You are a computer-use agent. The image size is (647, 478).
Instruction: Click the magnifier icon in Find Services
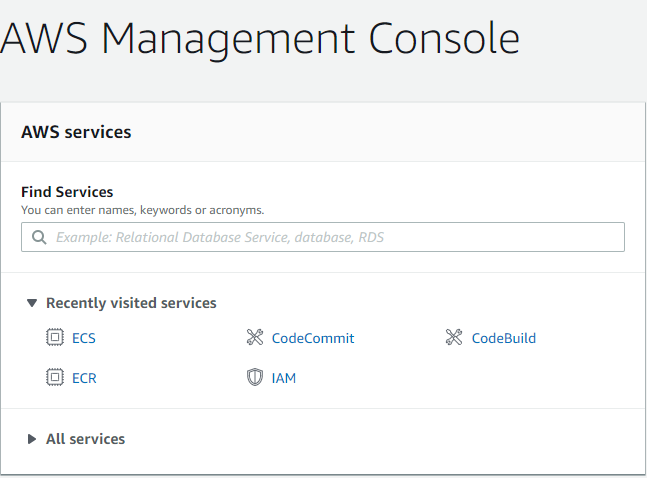coord(39,237)
